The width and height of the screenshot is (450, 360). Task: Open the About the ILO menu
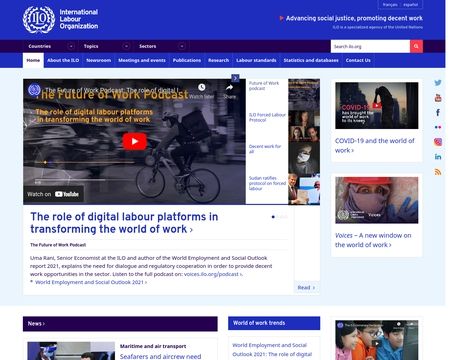63,60
